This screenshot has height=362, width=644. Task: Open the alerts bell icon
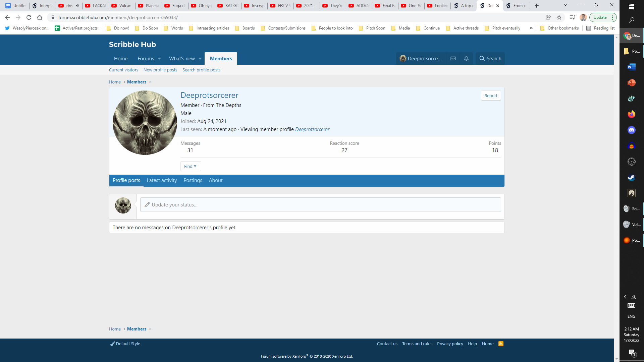[x=466, y=58]
